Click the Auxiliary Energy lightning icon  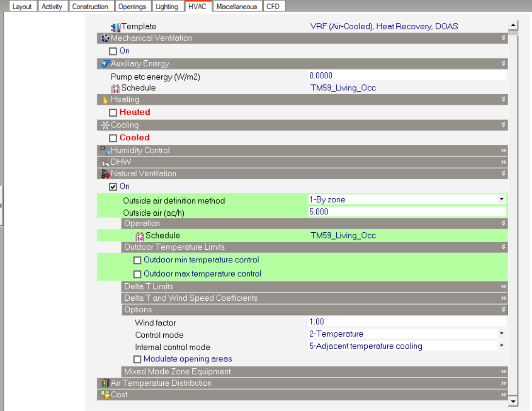pos(105,64)
